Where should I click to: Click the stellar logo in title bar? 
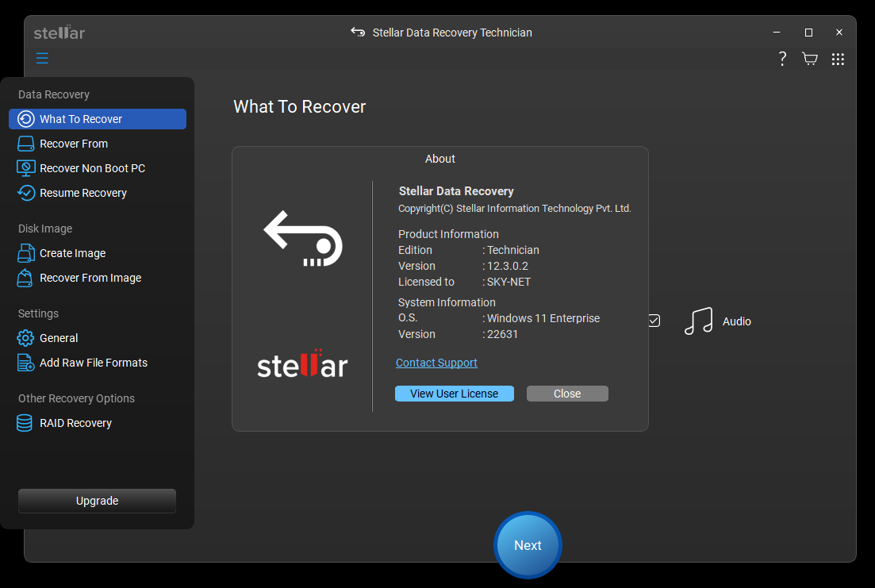(59, 33)
